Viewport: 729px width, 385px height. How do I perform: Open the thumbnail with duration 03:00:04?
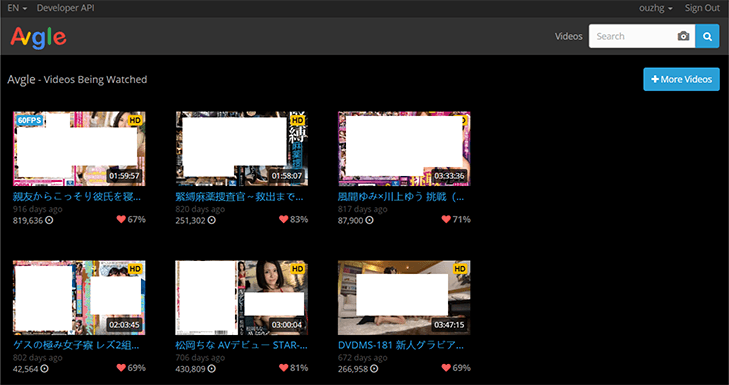point(241,298)
